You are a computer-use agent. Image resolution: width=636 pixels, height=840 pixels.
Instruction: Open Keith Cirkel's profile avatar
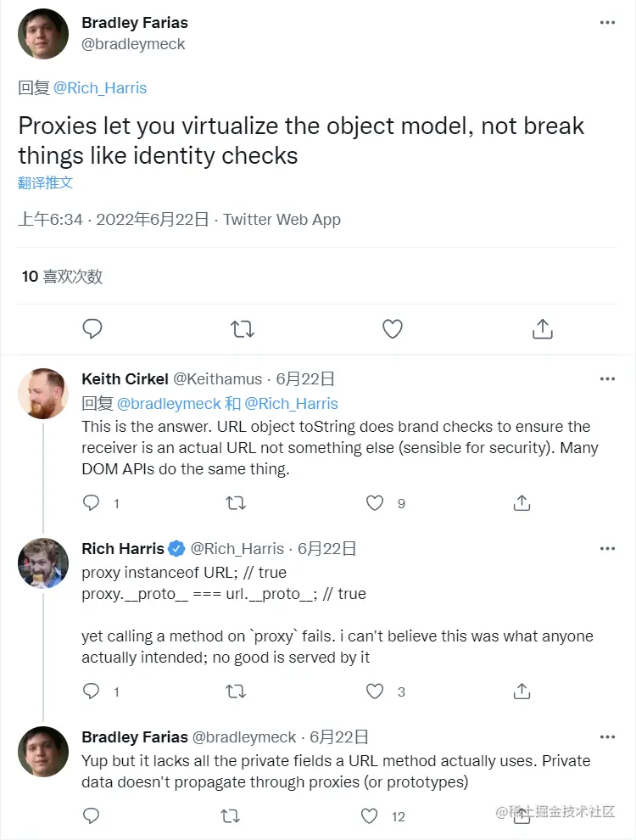click(43, 394)
